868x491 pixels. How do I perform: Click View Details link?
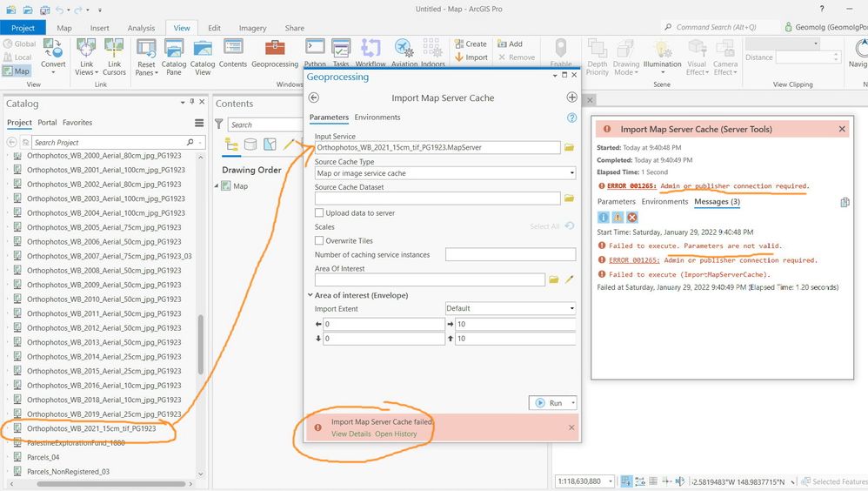(x=351, y=434)
